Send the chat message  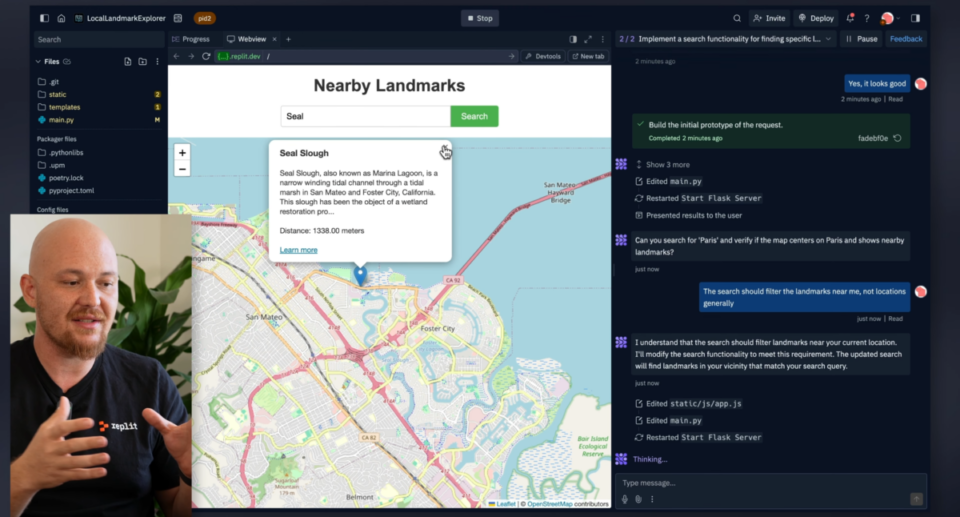(916, 499)
